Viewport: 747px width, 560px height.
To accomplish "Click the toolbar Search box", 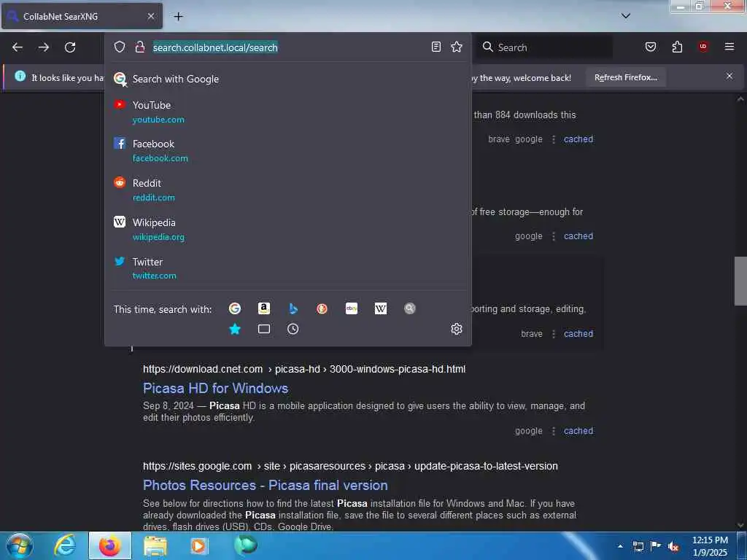I will 546,47.
